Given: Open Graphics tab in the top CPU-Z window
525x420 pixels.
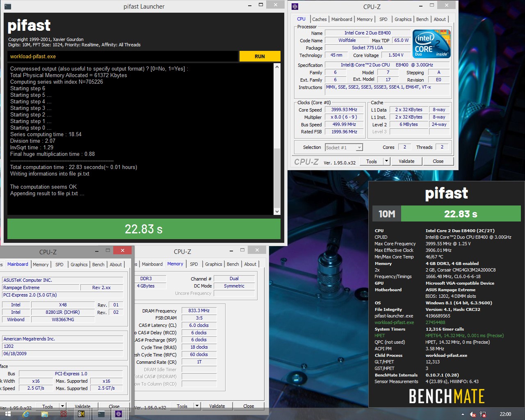Looking at the screenshot, I should tap(403, 19).
